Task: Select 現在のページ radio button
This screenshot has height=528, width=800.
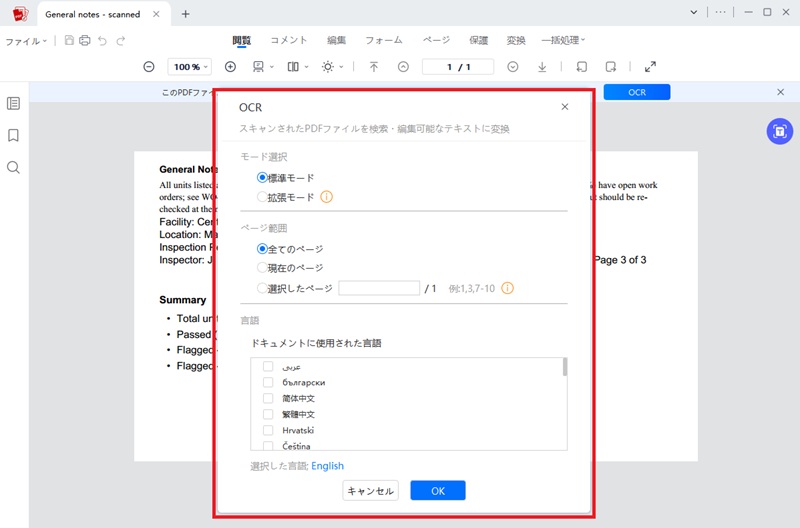Action: pos(262,268)
